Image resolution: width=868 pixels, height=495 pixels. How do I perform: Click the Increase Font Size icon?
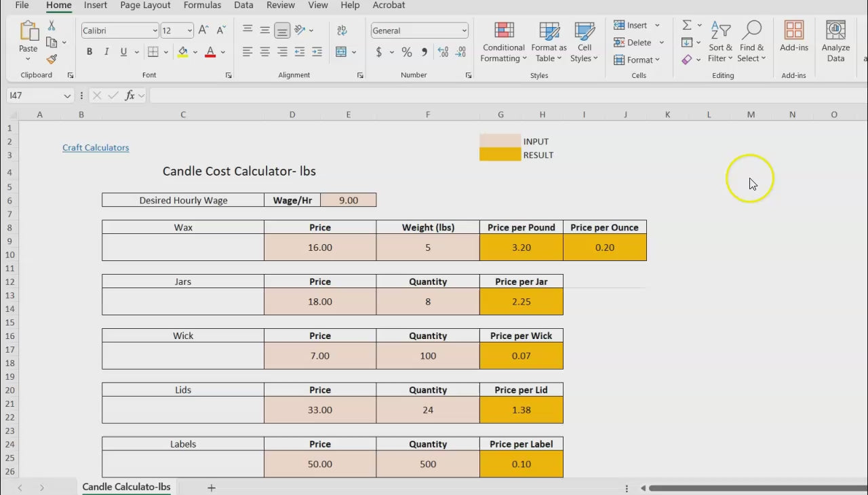click(203, 31)
